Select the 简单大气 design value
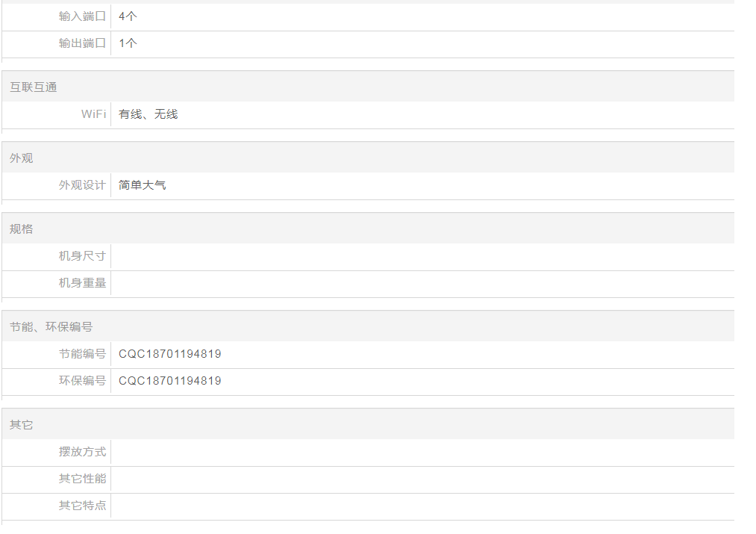756x534 pixels. coord(142,185)
